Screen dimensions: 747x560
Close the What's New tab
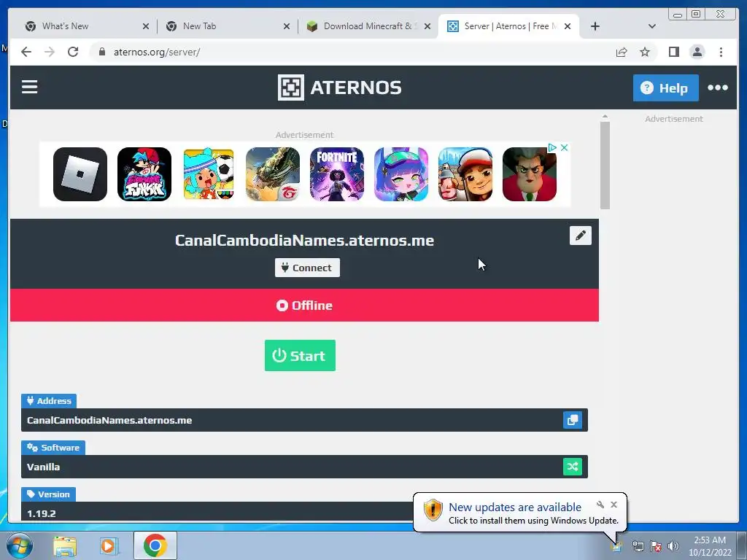pos(146,26)
